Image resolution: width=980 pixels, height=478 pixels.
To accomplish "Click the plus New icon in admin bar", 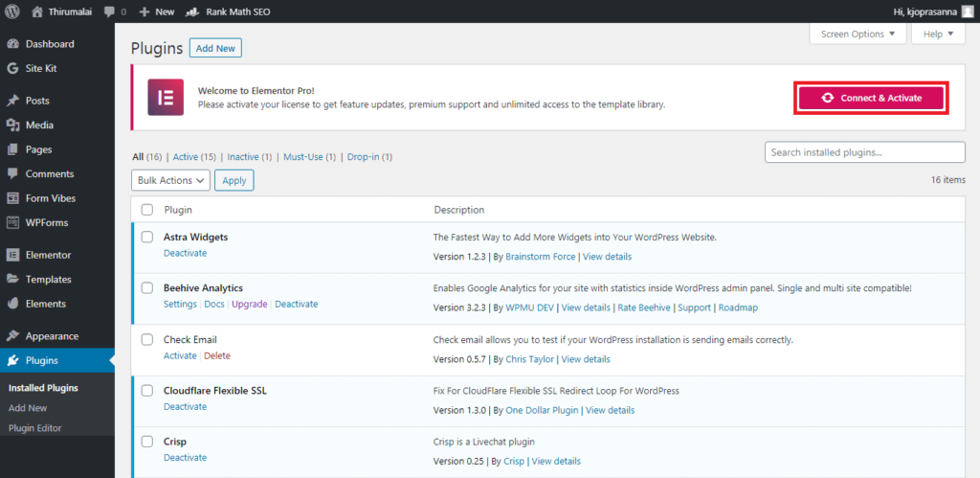I will pos(145,11).
